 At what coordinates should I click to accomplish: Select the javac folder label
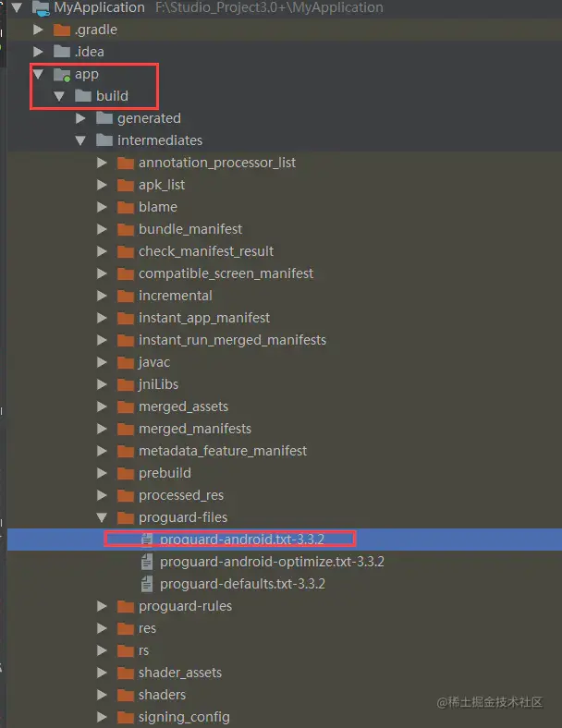point(154,362)
